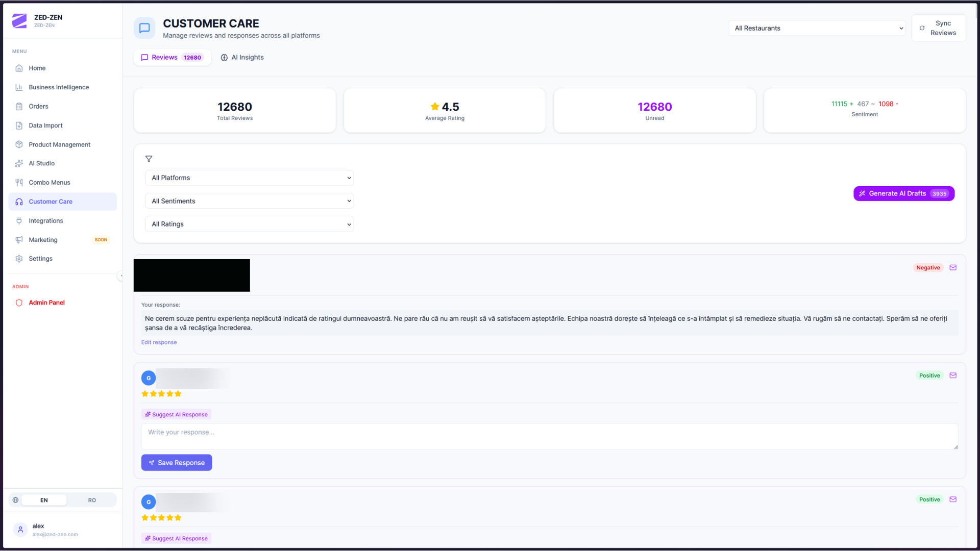This screenshot has height=551, width=980.
Task: Click the five-star rating on first Positive review
Action: 161,394
